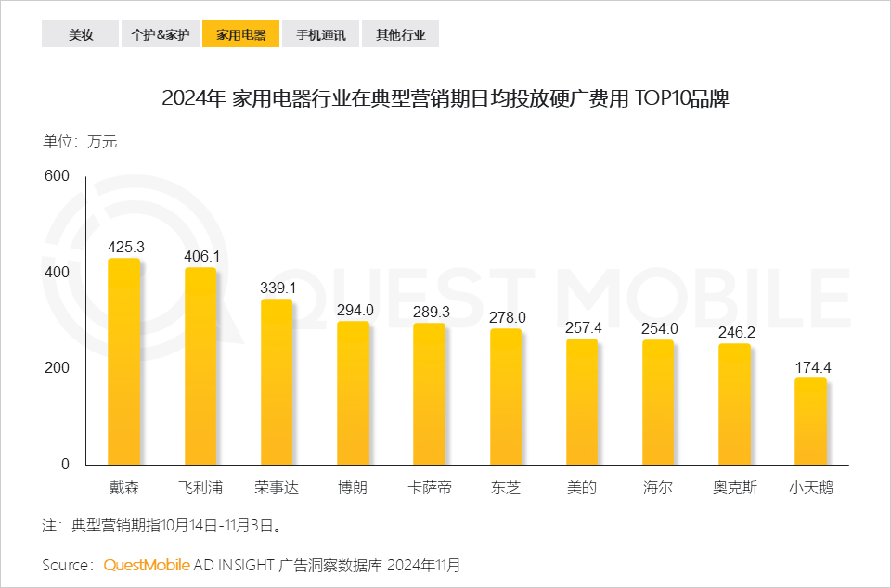Select the 家用电器 tab

(241, 34)
